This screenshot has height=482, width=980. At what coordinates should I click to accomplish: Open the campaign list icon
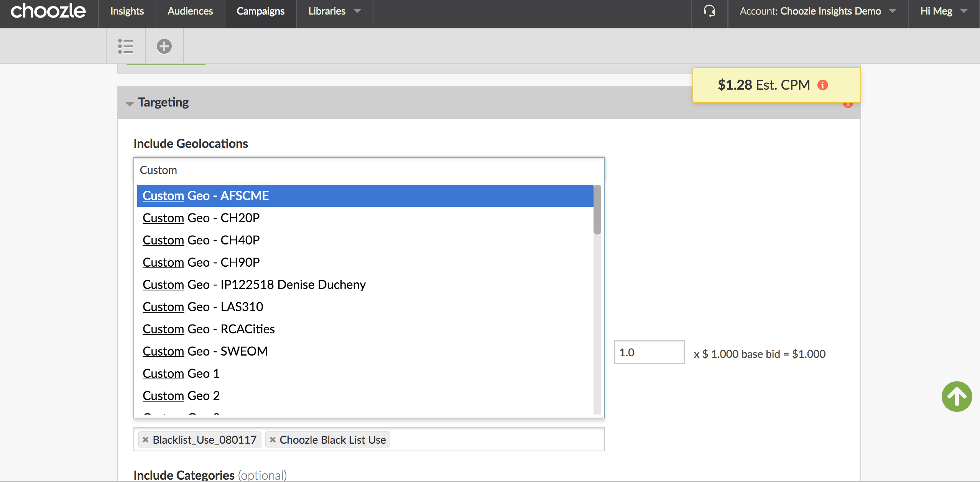[x=125, y=46]
